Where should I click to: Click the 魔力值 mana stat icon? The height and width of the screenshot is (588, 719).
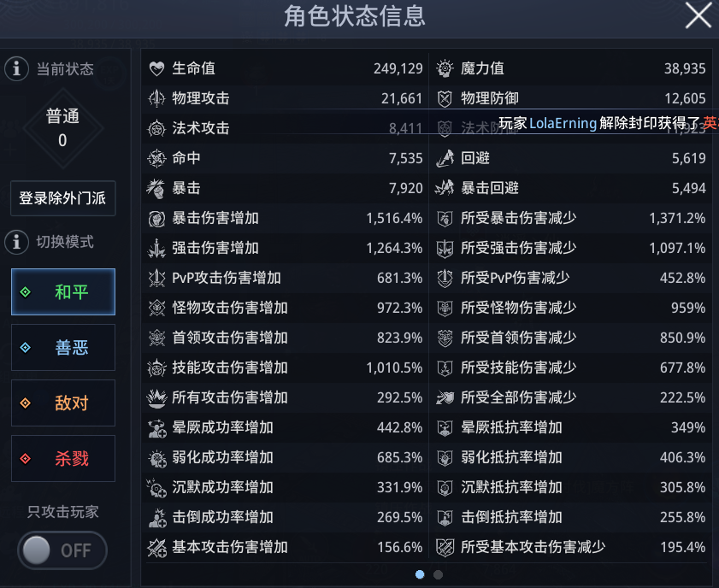click(x=444, y=68)
